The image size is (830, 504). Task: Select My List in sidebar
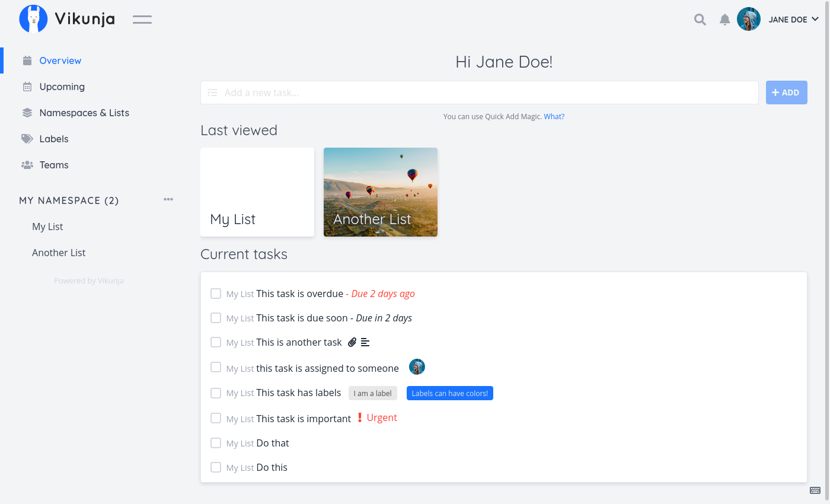[47, 227]
